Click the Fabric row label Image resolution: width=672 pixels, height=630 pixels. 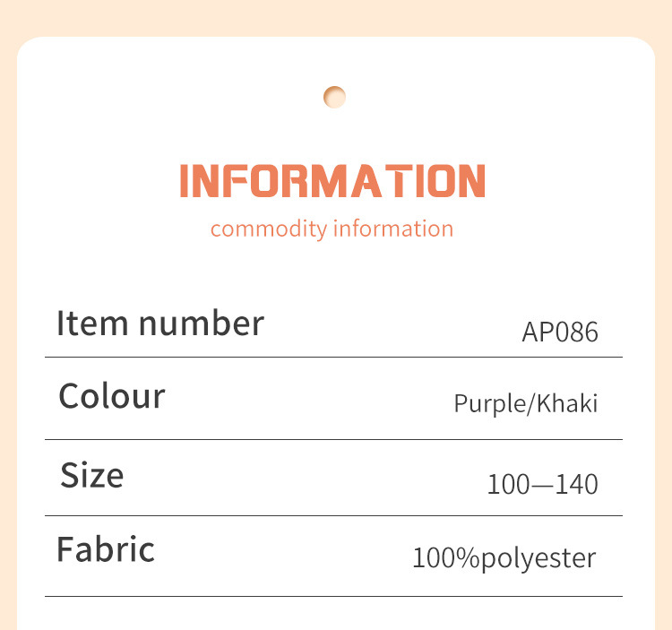point(106,549)
